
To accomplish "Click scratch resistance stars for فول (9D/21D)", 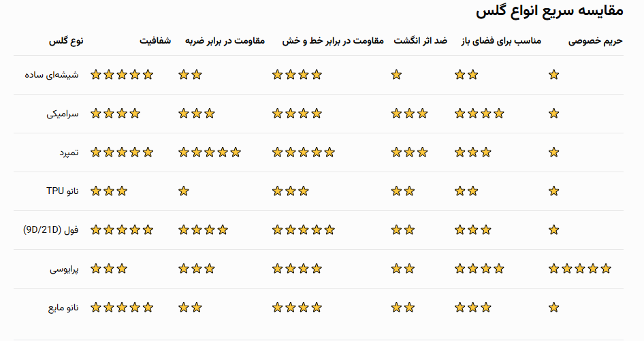I will pos(304,230).
